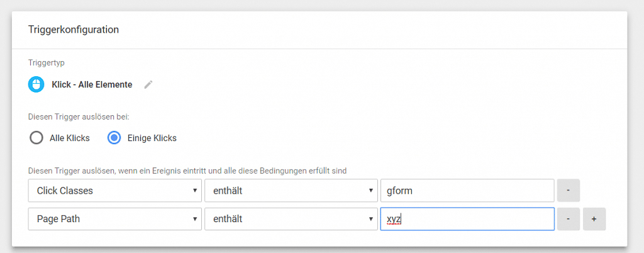Click the Klick - Alle Elemente trigger name
Screen dimensions: 644x253
click(x=92, y=84)
